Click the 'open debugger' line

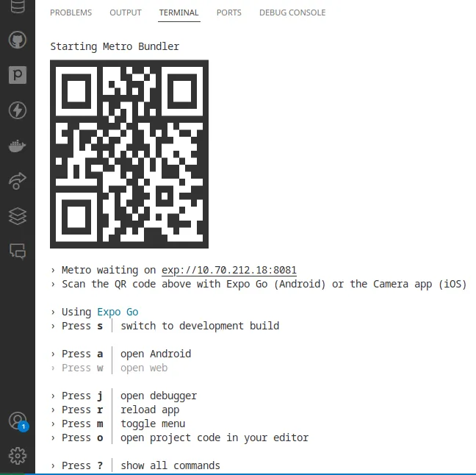tap(159, 396)
